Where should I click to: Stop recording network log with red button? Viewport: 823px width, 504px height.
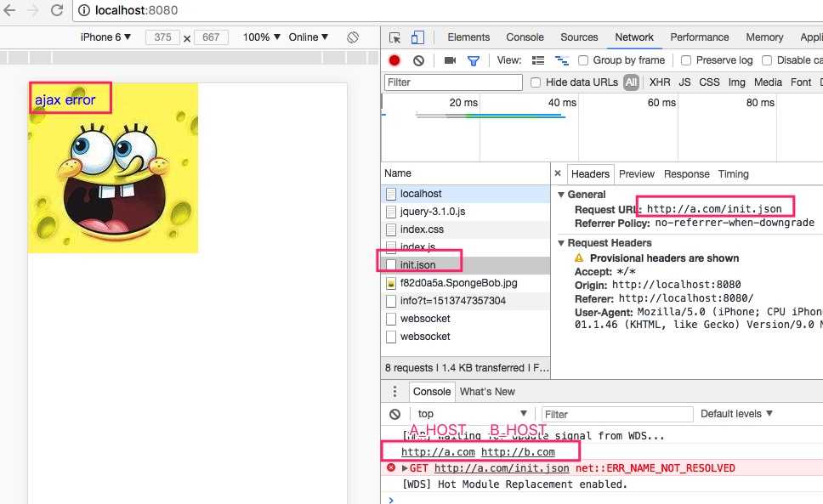tap(394, 60)
